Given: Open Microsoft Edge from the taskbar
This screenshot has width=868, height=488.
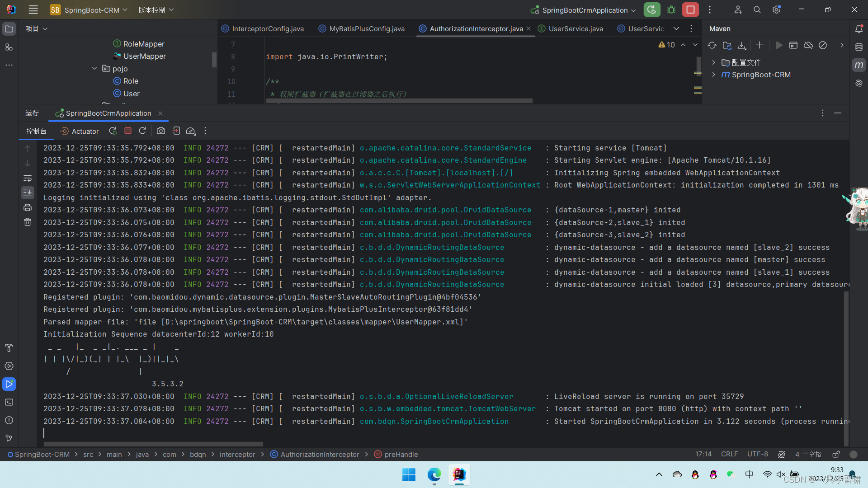Looking at the screenshot, I should point(434,474).
